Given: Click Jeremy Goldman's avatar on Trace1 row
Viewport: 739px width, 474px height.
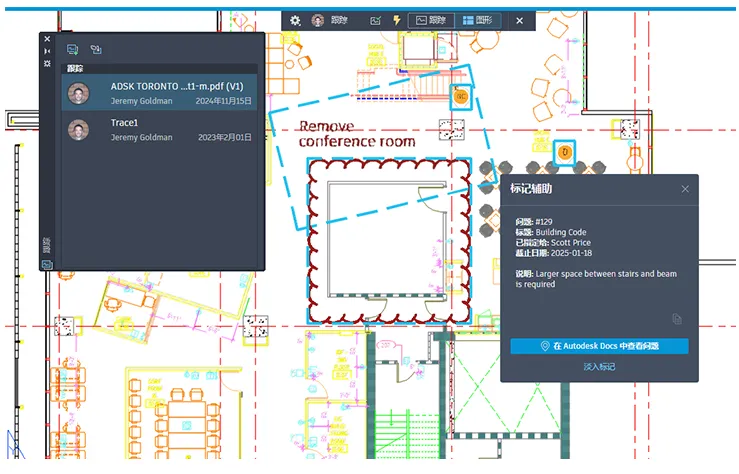Looking at the screenshot, I should [x=78, y=130].
